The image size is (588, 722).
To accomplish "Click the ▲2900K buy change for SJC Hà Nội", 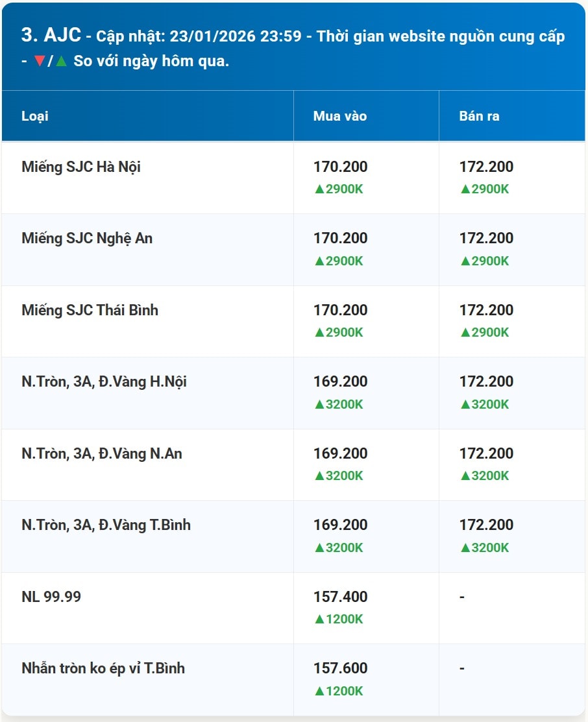I will tap(339, 189).
